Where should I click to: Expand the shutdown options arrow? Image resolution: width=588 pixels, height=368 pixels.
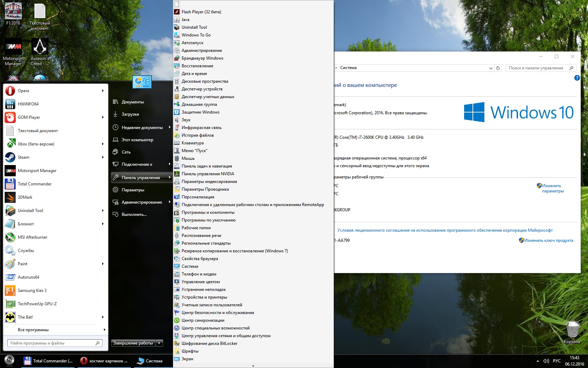[160, 343]
